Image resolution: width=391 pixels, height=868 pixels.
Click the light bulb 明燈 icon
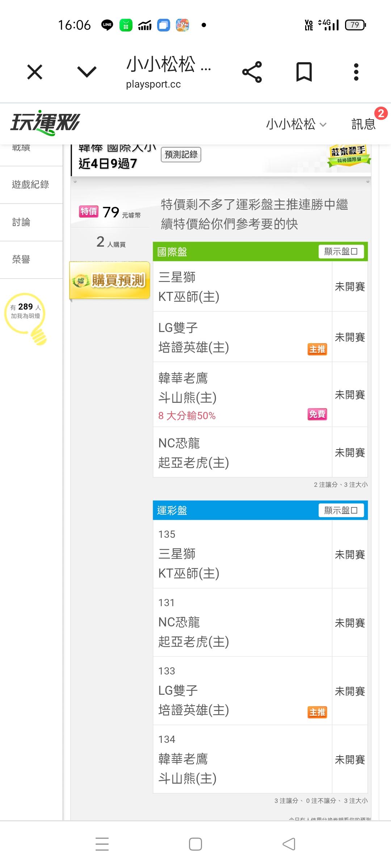click(26, 317)
